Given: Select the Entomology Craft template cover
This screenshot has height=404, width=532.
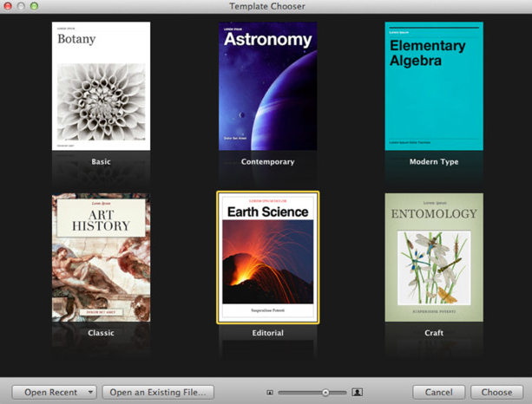Looking at the screenshot, I should click(434, 257).
